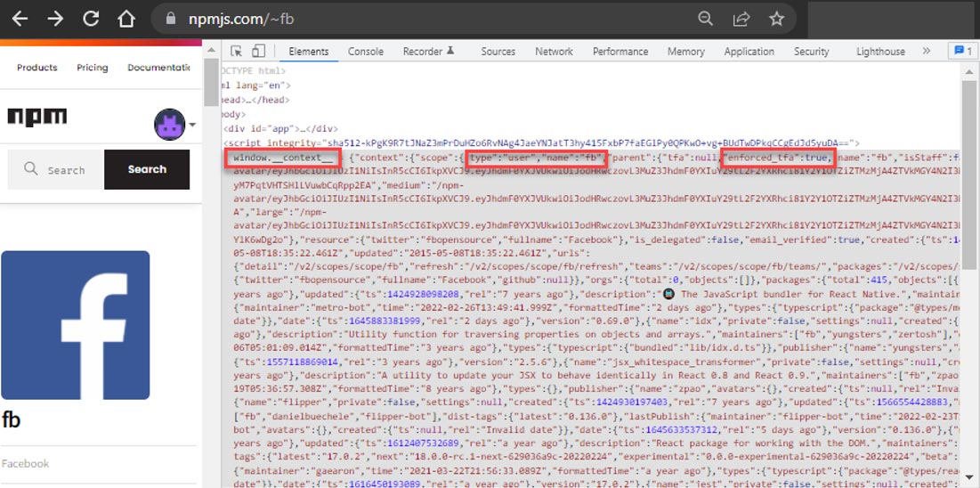980x488 pixels.
Task: Open the Documentation link on npm
Action: (x=158, y=68)
